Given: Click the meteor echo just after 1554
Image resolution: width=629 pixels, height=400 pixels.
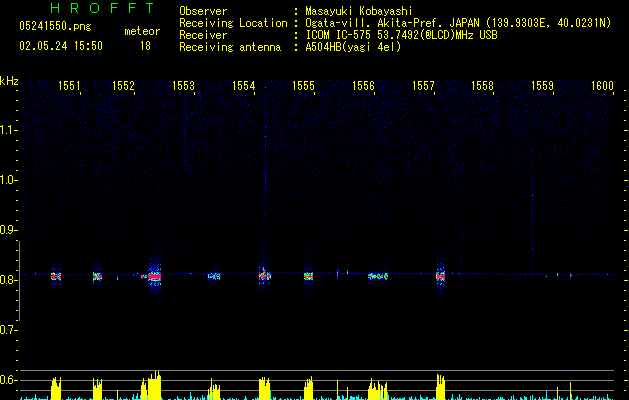Looking at the screenshot, I should click(264, 276).
